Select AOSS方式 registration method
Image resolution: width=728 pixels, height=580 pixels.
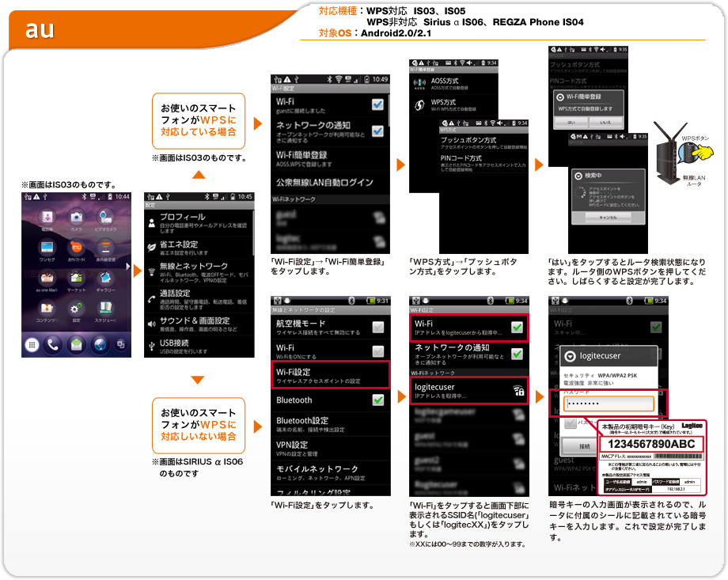[453, 84]
